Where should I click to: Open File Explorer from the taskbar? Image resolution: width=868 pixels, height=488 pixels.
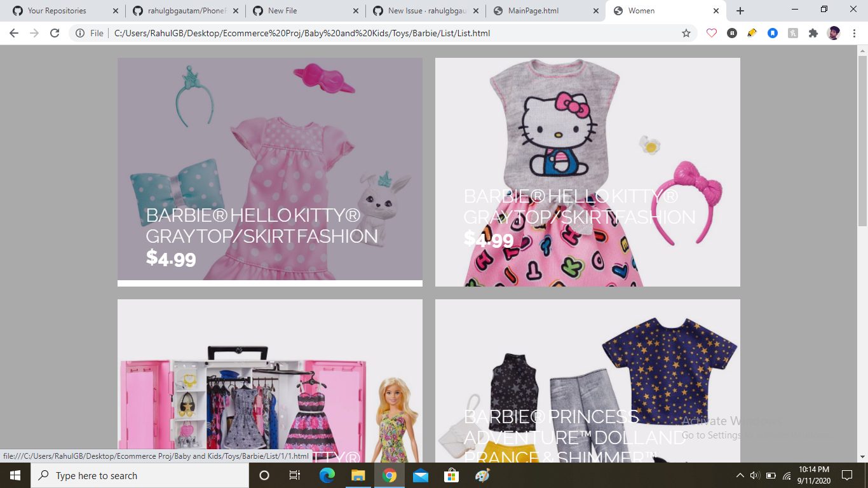click(x=358, y=475)
